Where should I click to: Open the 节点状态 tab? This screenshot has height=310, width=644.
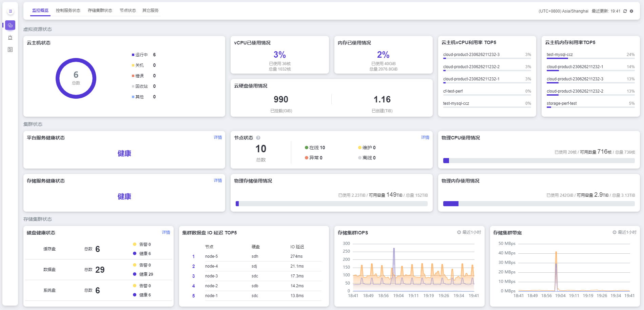tap(128, 11)
